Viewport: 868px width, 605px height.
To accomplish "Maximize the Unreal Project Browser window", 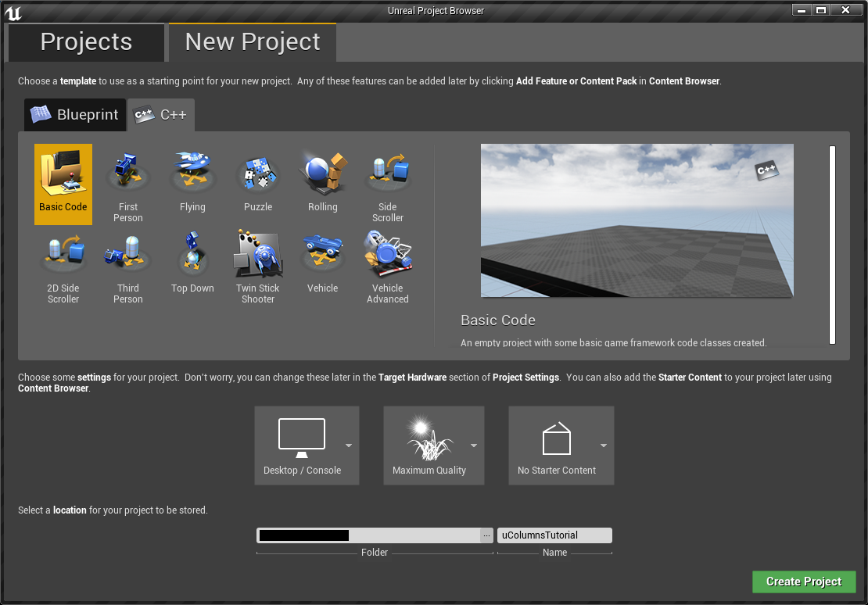I will (x=821, y=10).
